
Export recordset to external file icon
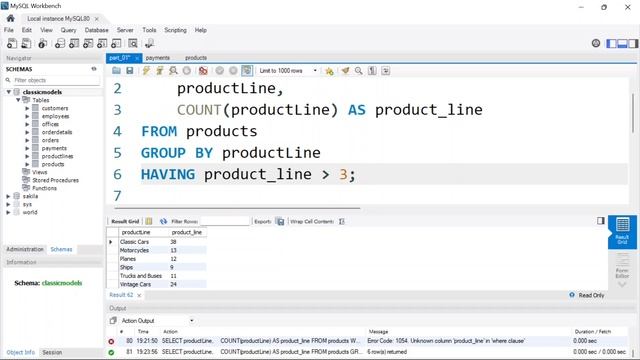point(280,221)
